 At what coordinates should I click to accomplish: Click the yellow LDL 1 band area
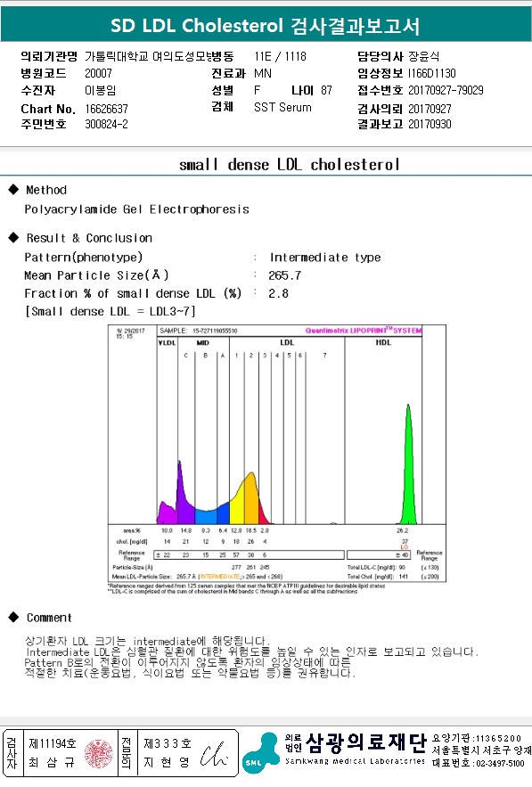pyautogui.click(x=237, y=507)
